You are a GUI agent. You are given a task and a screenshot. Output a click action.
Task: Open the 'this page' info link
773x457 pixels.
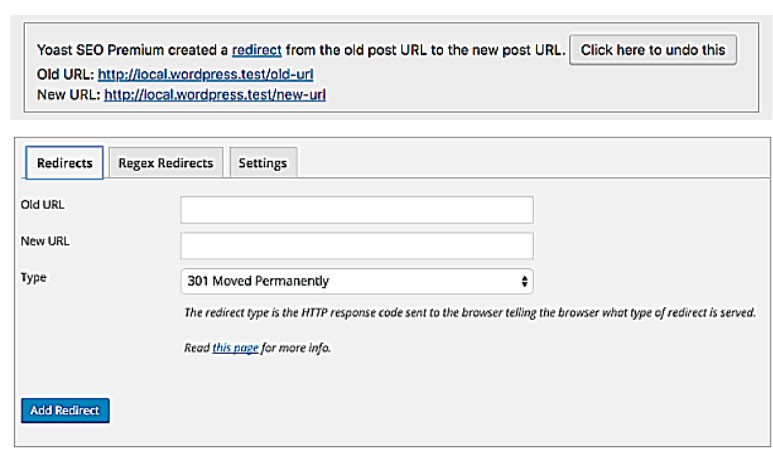pos(235,349)
